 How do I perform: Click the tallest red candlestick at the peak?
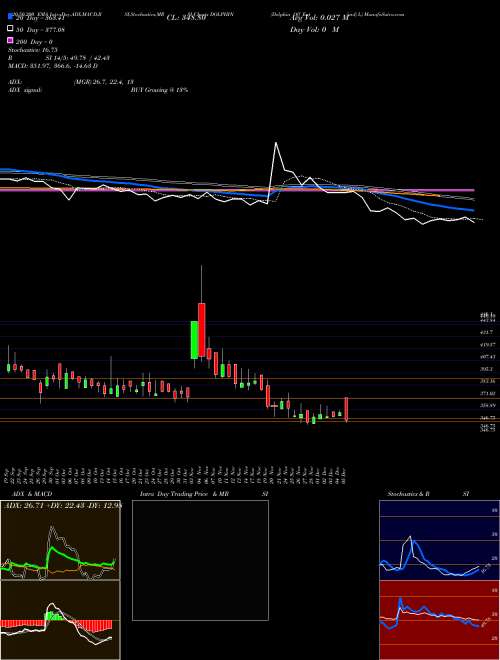[x=202, y=330]
